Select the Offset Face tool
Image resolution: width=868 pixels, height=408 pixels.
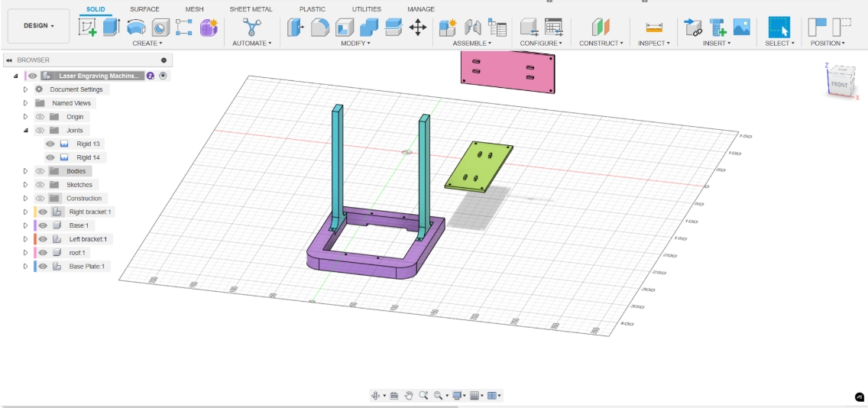[x=393, y=28]
